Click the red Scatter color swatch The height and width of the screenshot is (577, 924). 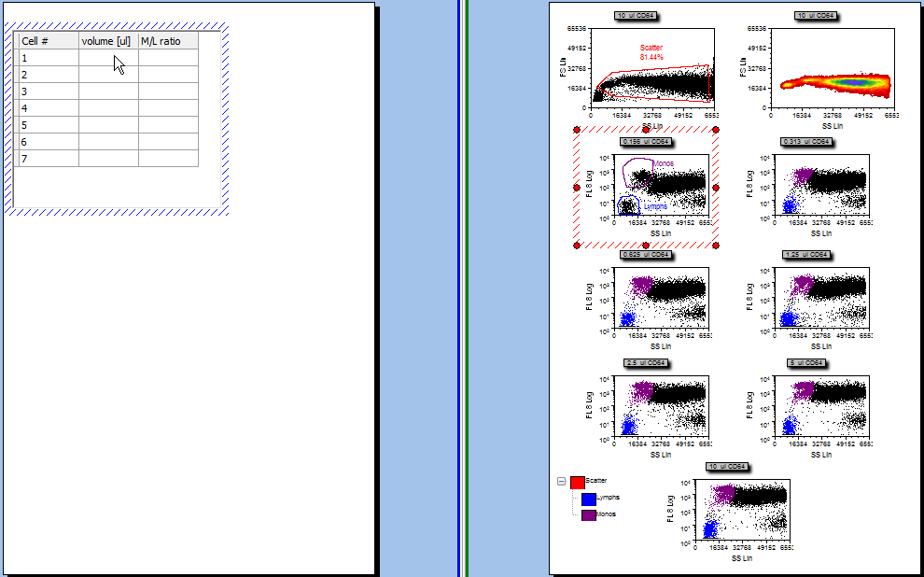(x=577, y=483)
